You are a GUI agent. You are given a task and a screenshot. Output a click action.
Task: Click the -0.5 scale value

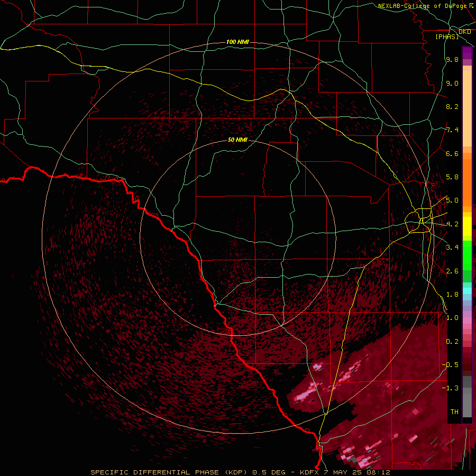tap(450, 365)
